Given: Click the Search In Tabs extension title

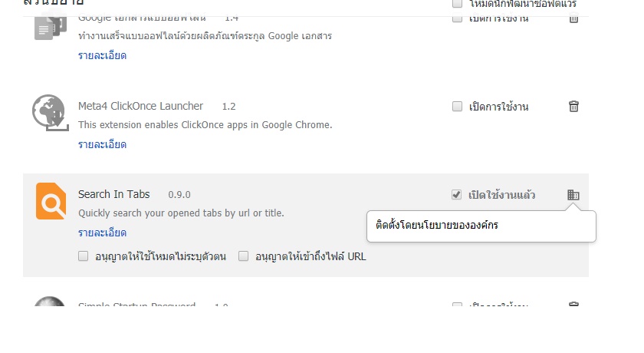Looking at the screenshot, I should [113, 194].
